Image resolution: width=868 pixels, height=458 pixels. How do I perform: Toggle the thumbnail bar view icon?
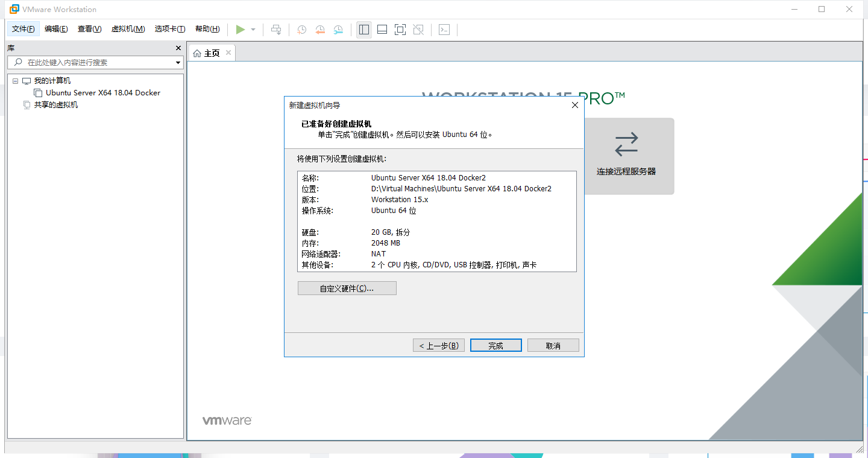point(382,30)
